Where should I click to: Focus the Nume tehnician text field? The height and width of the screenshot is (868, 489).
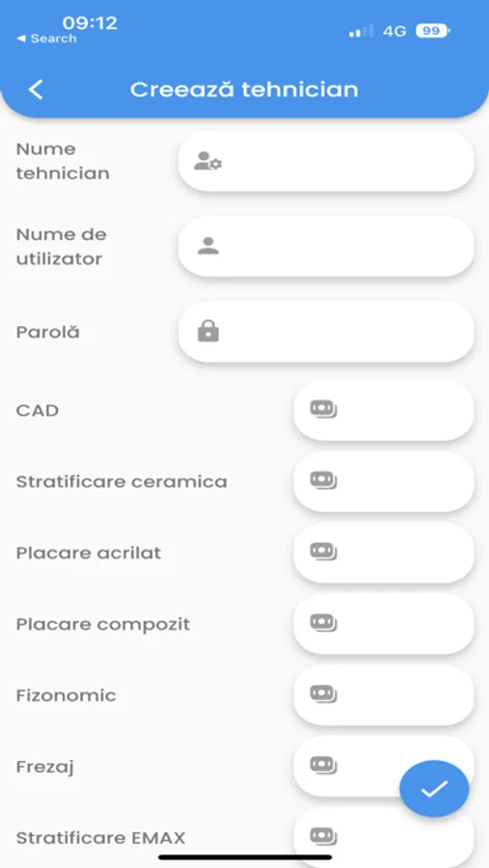[x=326, y=161]
